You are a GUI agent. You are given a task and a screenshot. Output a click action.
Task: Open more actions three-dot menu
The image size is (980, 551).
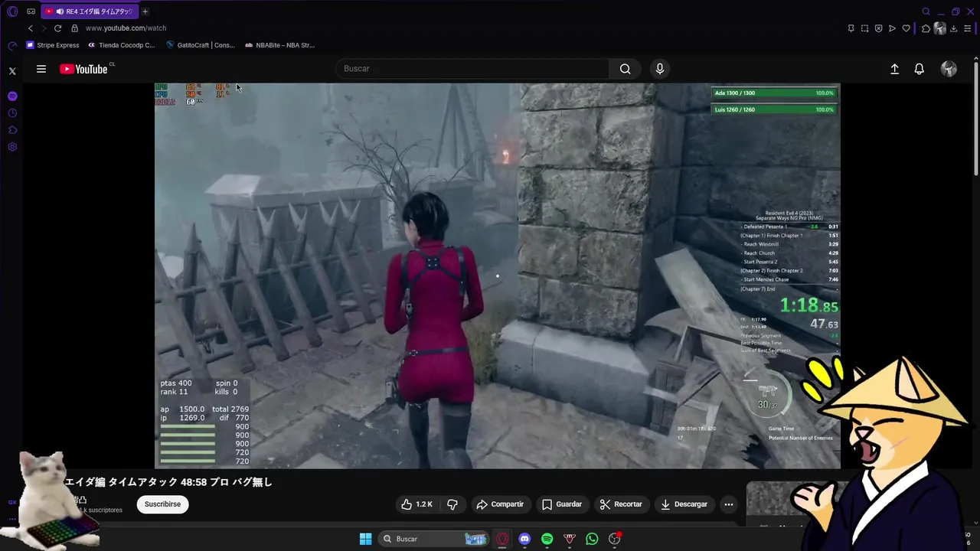point(729,504)
